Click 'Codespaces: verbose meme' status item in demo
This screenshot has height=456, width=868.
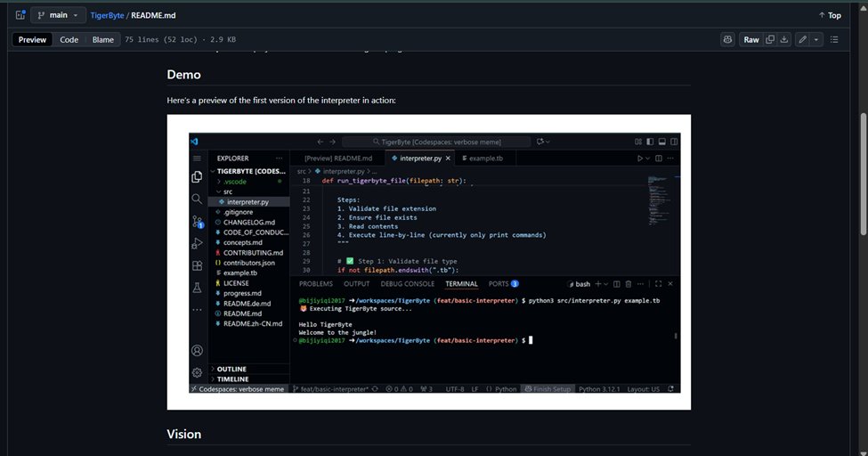click(238, 389)
